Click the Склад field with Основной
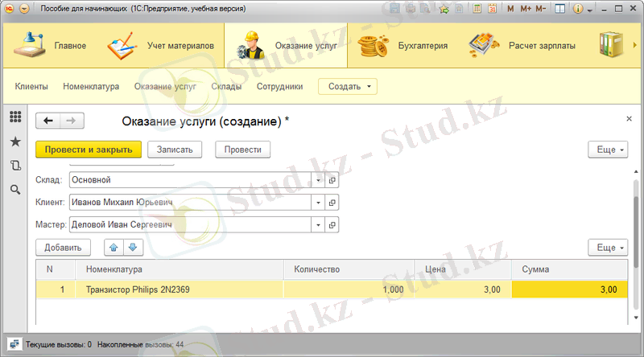 point(190,180)
